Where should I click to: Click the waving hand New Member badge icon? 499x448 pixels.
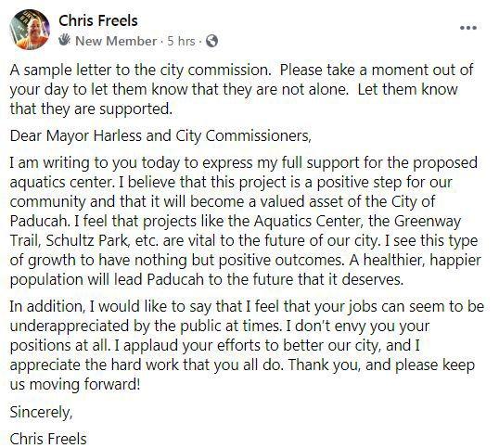click(65, 40)
